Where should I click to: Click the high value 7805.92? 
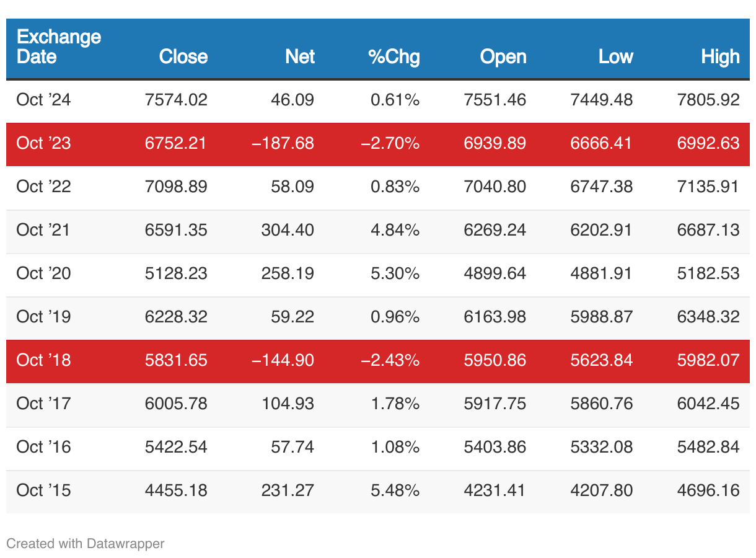(x=708, y=100)
